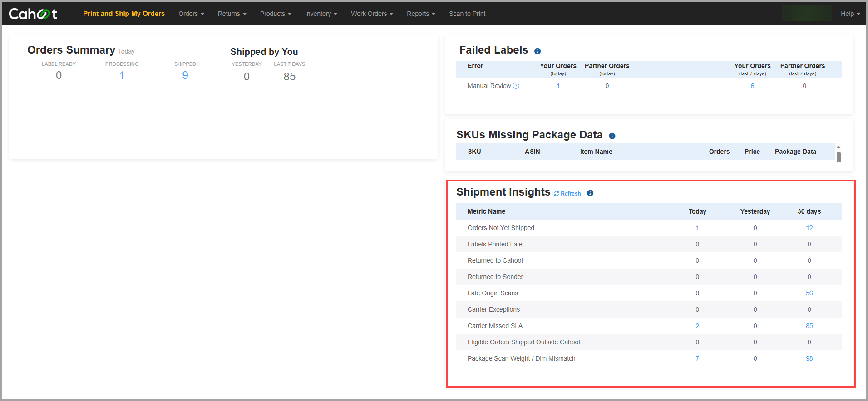Image resolution: width=868 pixels, height=401 pixels.
Task: Click the SKUs table scrollbar thumb
Action: click(838, 157)
